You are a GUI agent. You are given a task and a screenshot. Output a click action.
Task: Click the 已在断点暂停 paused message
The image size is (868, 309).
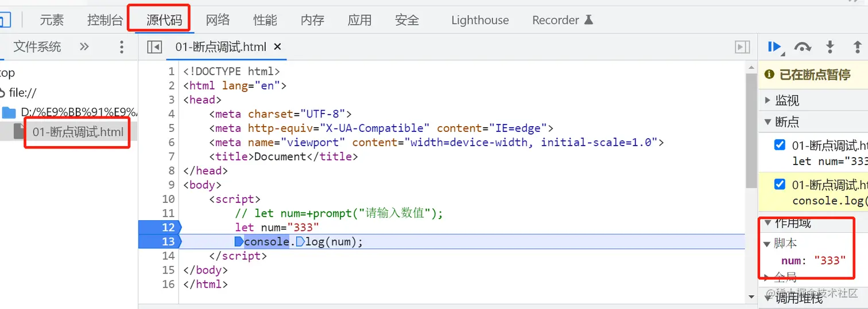[x=815, y=75]
